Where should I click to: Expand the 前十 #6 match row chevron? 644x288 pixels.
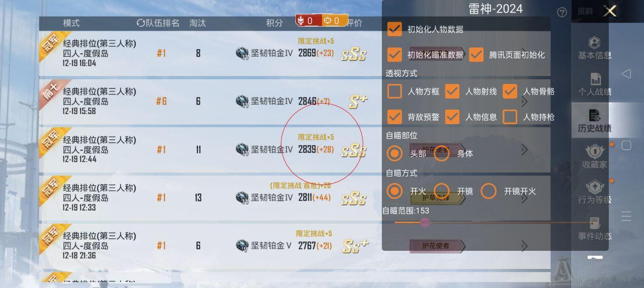pyautogui.click(x=525, y=102)
